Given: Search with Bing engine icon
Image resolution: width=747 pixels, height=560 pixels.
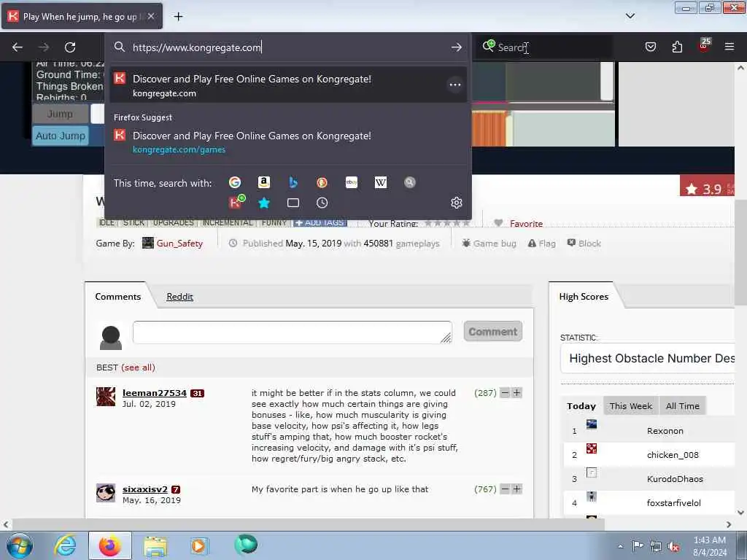Looking at the screenshot, I should pos(293,182).
